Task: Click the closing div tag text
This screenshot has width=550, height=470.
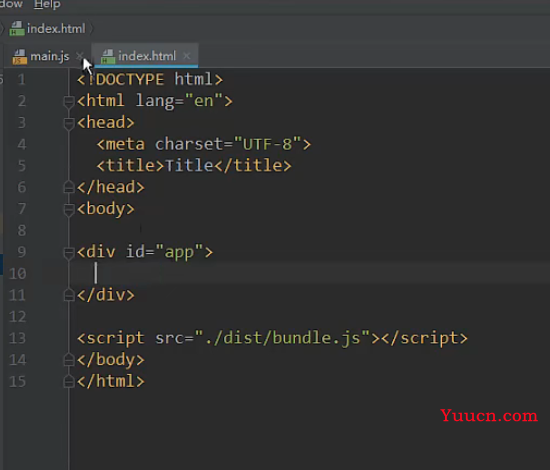Action: 106,295
